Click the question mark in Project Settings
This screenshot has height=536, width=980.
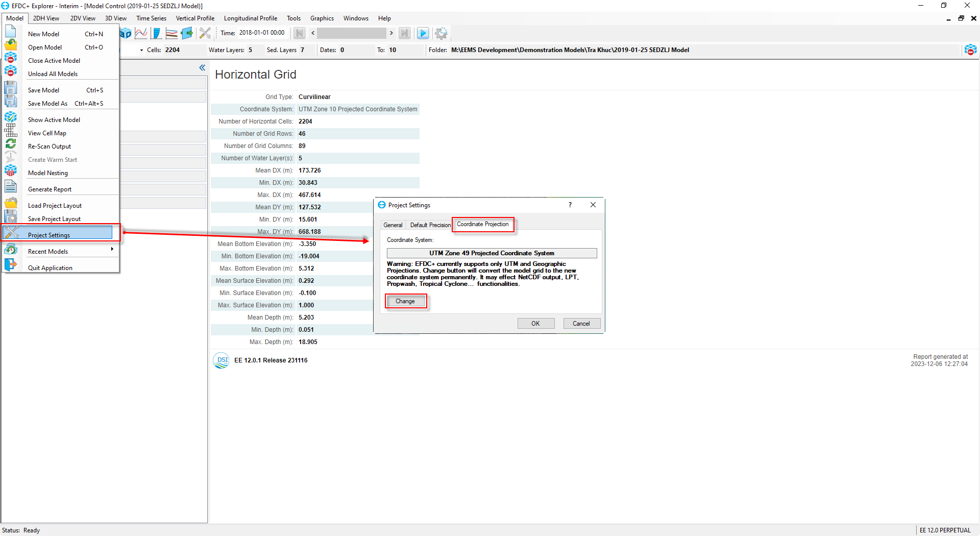pos(570,205)
